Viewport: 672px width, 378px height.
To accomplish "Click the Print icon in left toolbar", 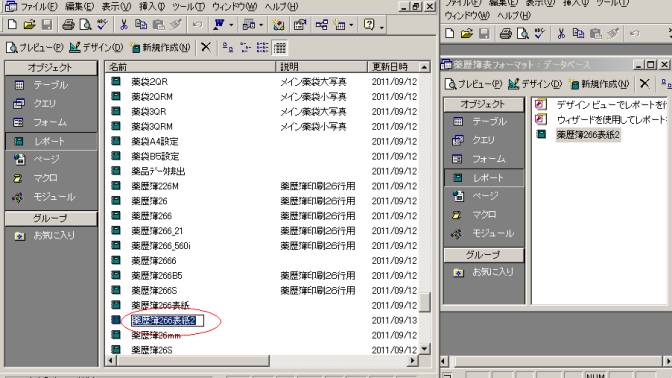I will [x=68, y=25].
